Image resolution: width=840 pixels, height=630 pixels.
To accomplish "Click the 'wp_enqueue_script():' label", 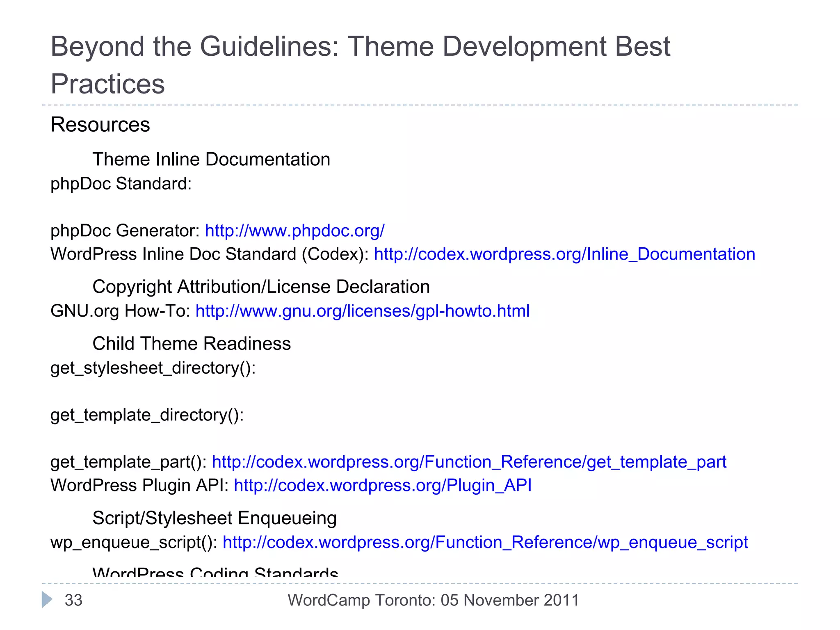I will click(x=134, y=542).
